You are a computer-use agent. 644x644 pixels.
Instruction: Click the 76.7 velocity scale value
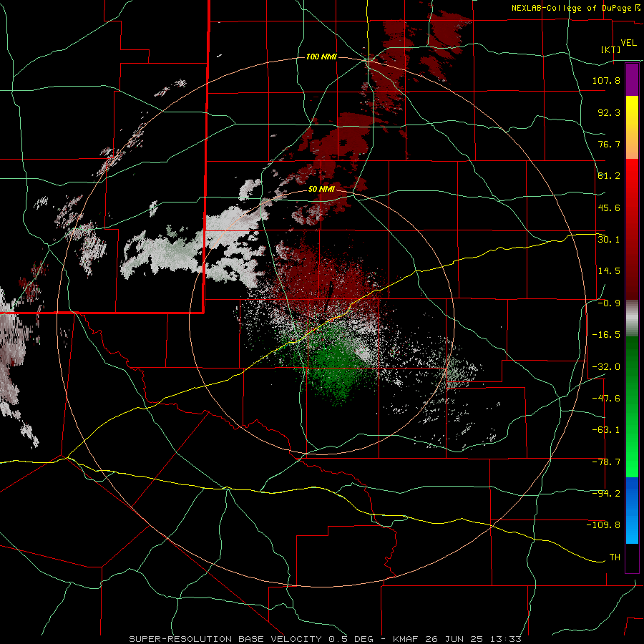(609, 144)
